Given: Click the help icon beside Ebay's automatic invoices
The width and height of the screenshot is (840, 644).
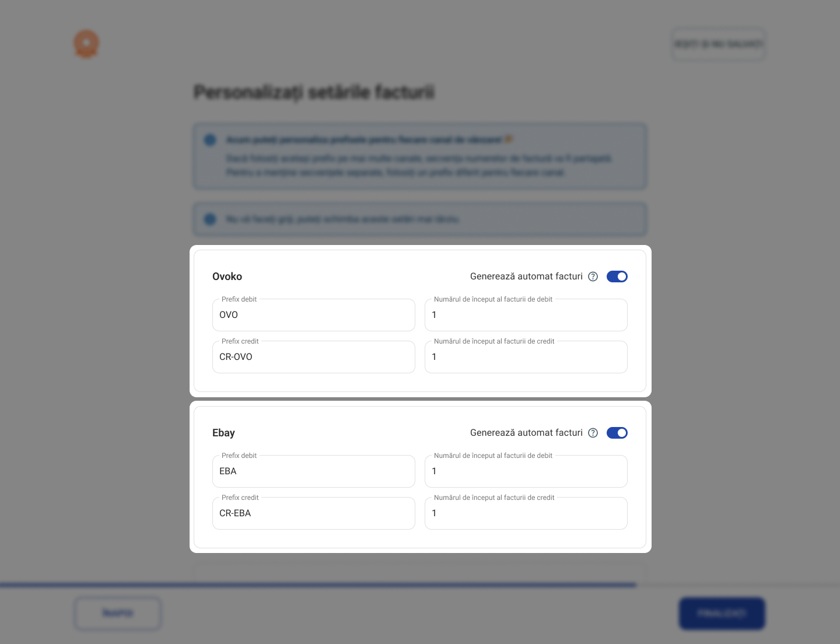Looking at the screenshot, I should (x=593, y=433).
